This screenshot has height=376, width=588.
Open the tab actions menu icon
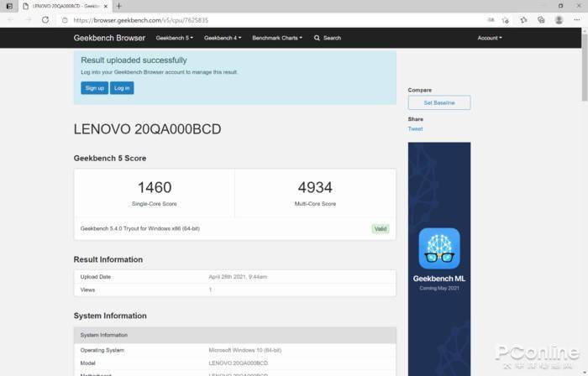point(9,6)
